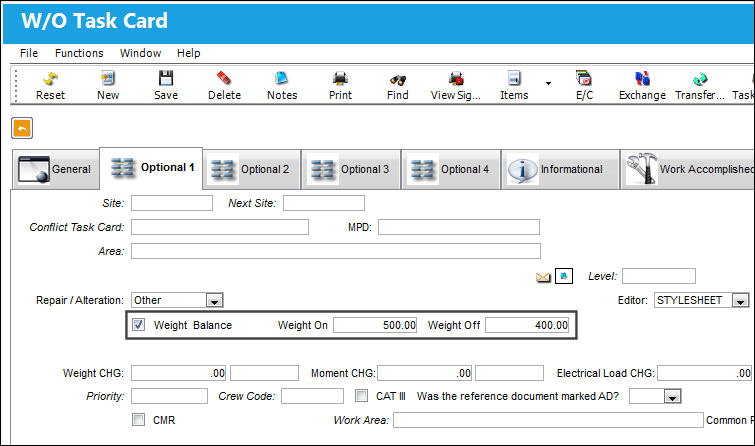755x446 pixels.
Task: Switch to the General tab
Action: click(55, 169)
